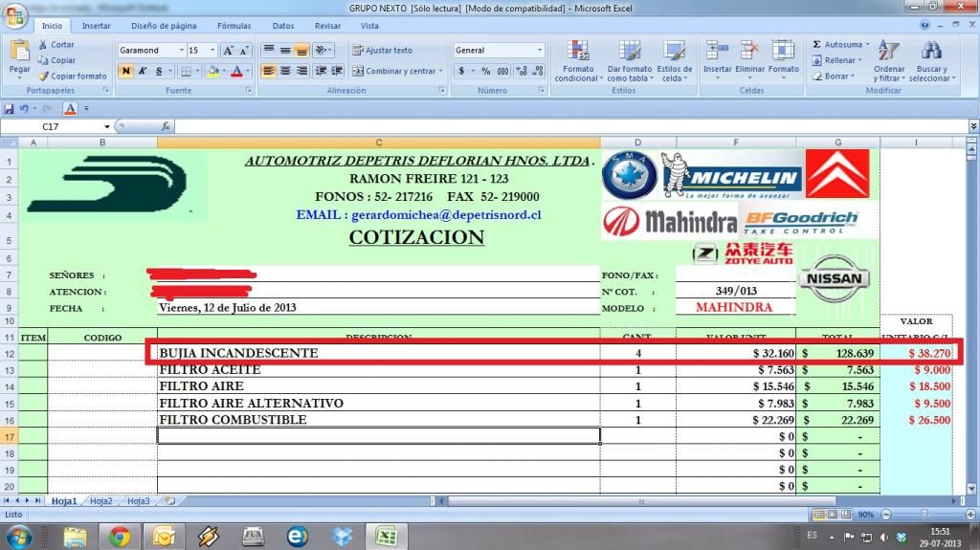This screenshot has height=550, width=980.
Task: Switch to the Fórmulas tab
Action: click(x=234, y=26)
